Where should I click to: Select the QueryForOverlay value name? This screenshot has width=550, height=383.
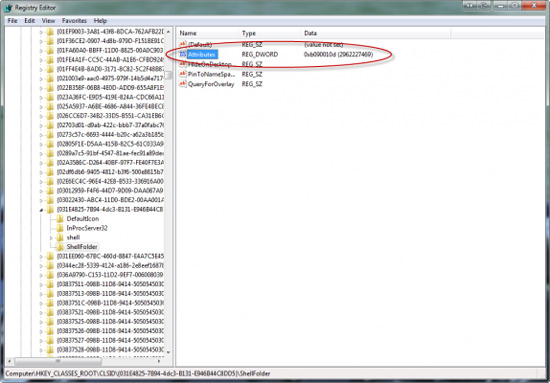click(x=211, y=84)
